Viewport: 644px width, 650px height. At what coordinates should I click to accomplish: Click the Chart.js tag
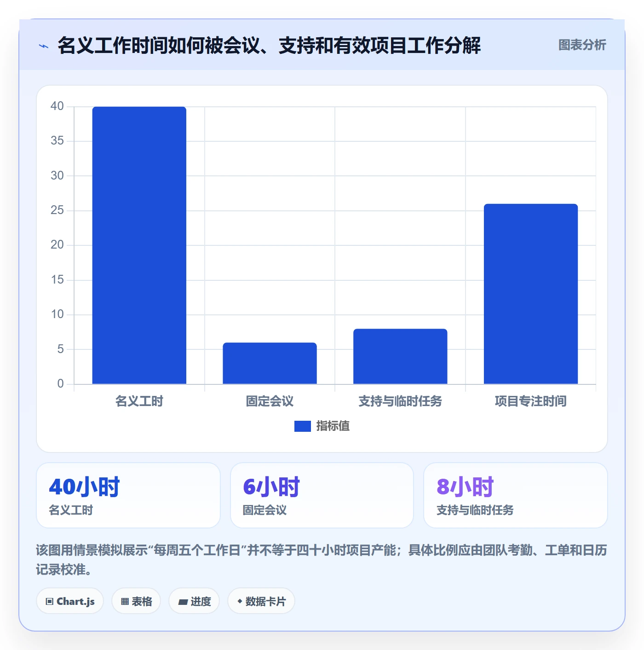[70, 601]
